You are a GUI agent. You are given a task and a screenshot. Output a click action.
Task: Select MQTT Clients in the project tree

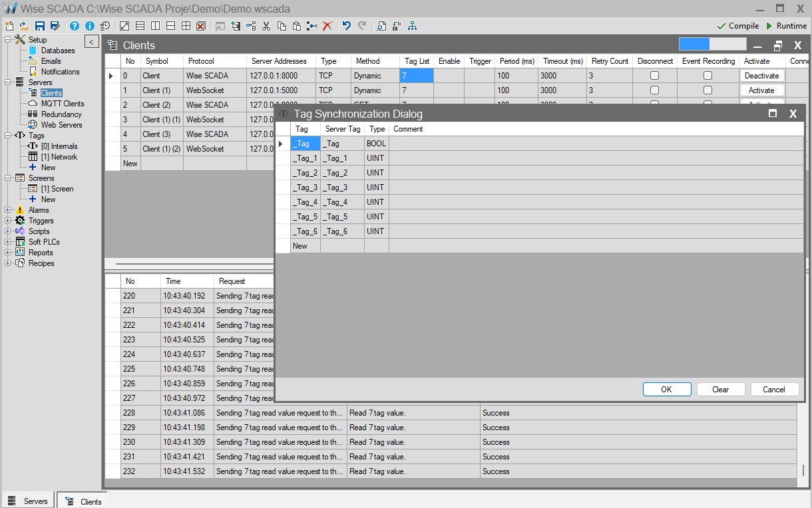tap(62, 104)
